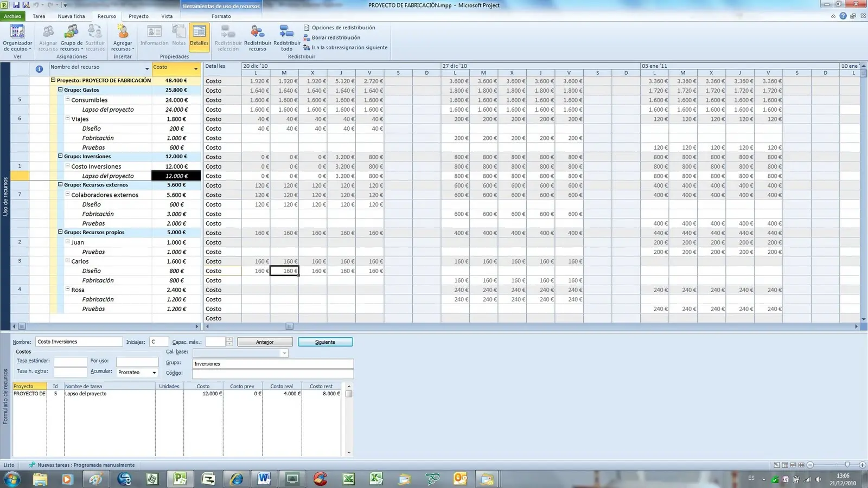The width and height of the screenshot is (868, 488).
Task: Open the Cal. base dropdown
Action: tap(284, 353)
